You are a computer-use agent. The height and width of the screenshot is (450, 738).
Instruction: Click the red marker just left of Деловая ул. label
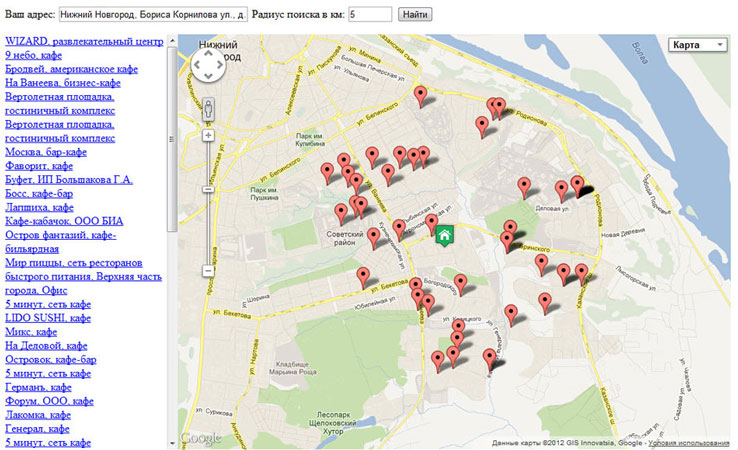[524, 188]
